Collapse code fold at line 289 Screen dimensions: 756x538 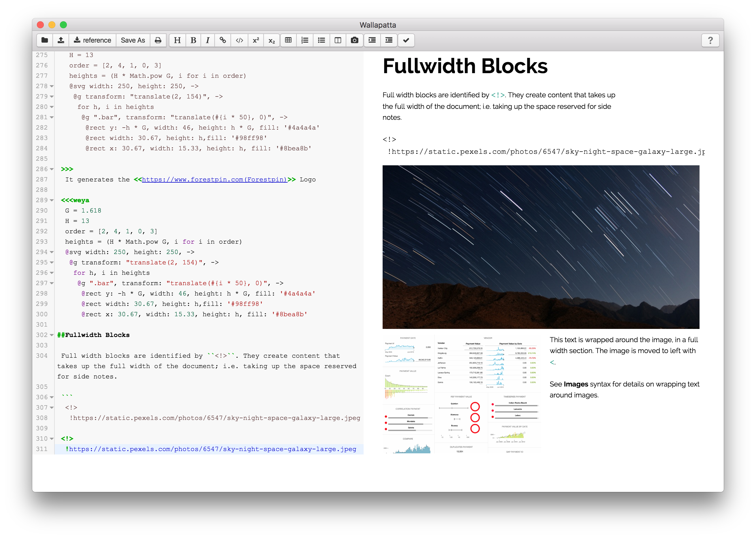52,200
